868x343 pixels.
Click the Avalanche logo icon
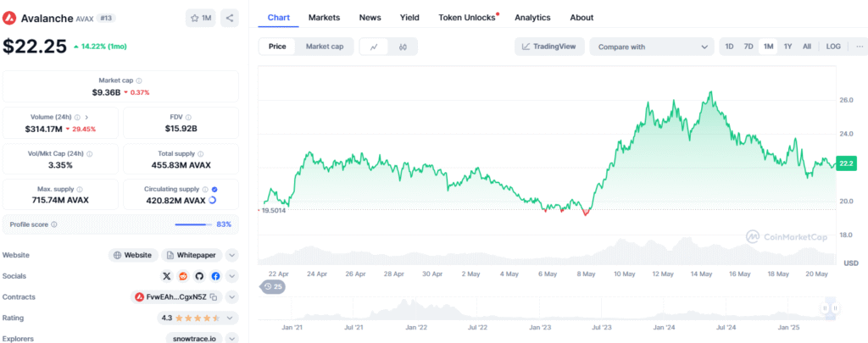click(9, 18)
